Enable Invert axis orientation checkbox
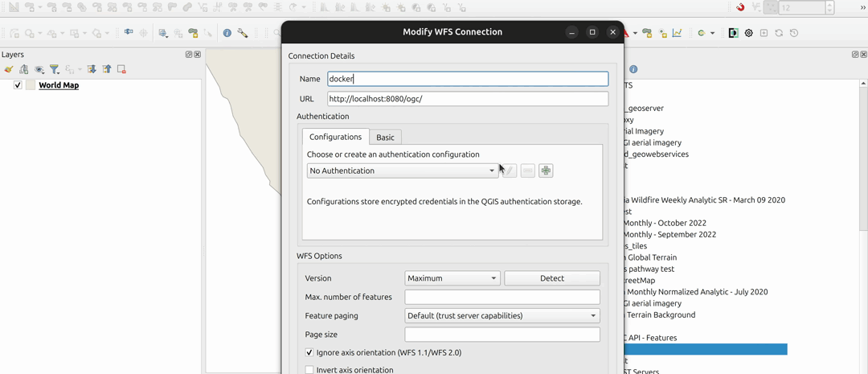The image size is (868, 374). coord(309,369)
